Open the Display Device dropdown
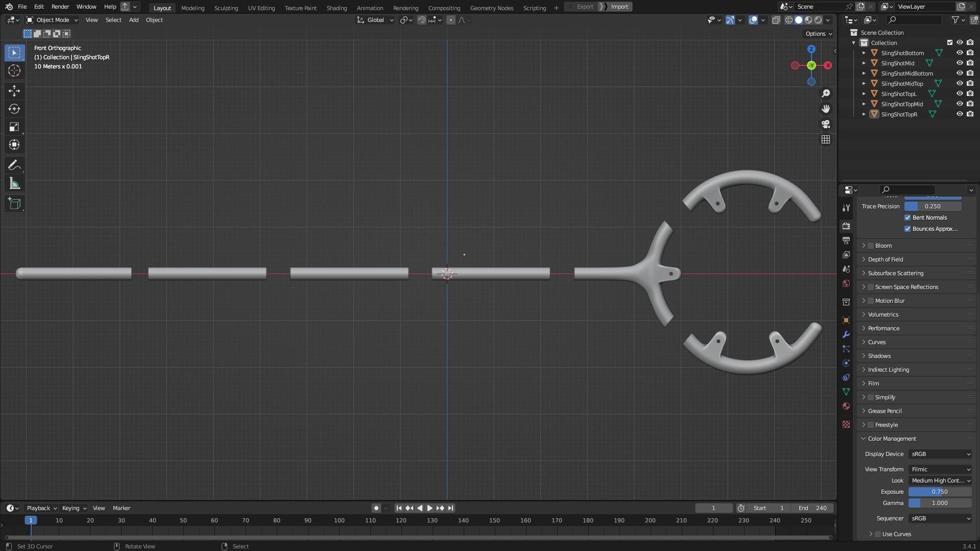The height and width of the screenshot is (551, 980). pyautogui.click(x=940, y=454)
